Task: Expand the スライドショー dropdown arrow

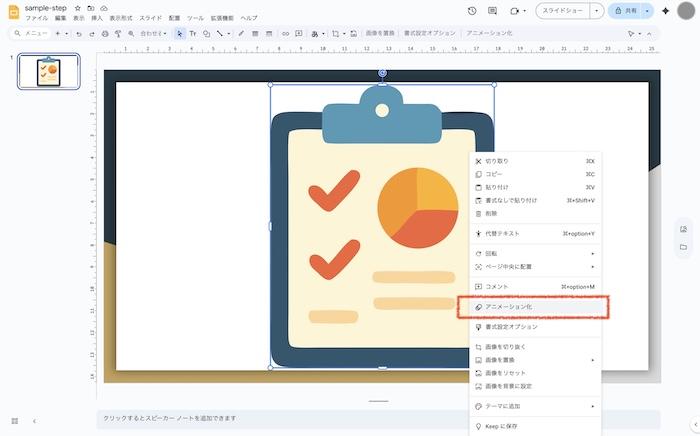Action: pyautogui.click(x=597, y=11)
